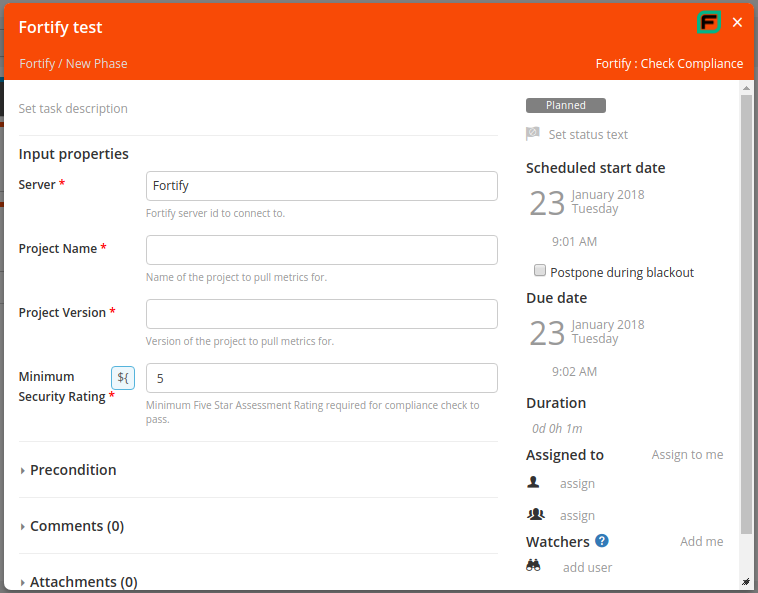758x593 pixels.
Task: Click the 9:01 AM start time
Action: [x=574, y=242]
